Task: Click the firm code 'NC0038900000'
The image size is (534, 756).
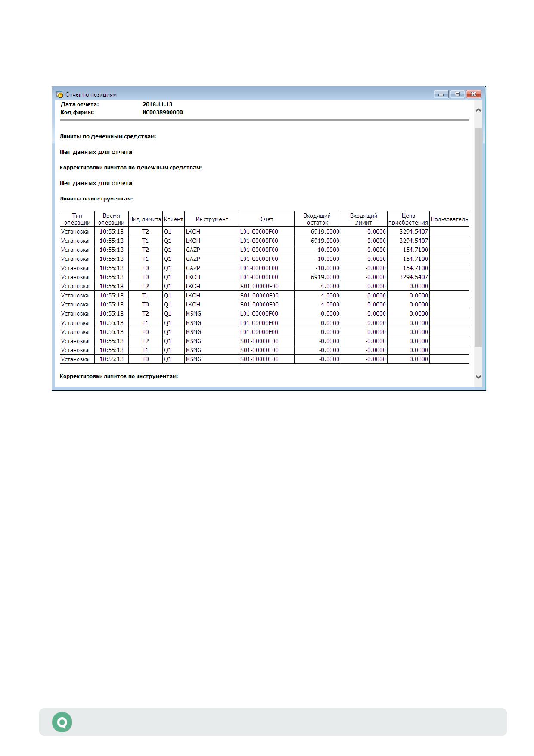Action: coord(162,112)
